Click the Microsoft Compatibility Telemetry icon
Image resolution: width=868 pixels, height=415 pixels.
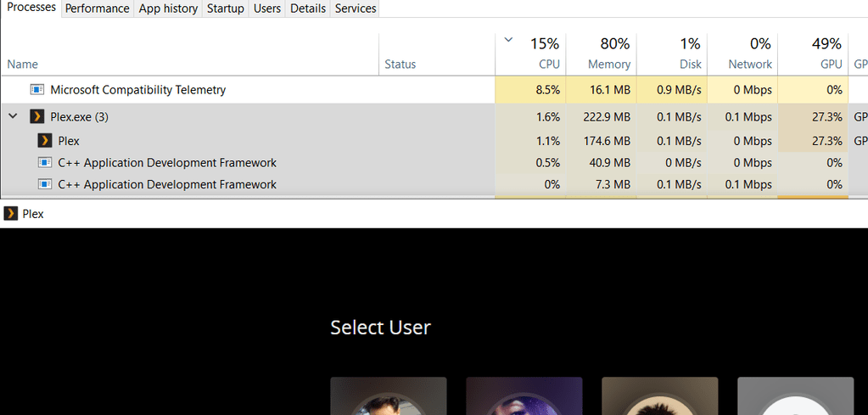point(37,89)
